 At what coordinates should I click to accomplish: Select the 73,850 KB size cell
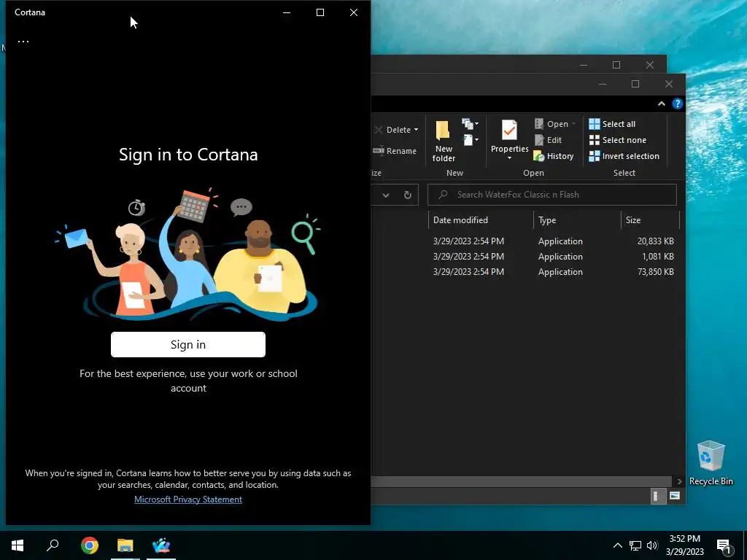tap(656, 271)
